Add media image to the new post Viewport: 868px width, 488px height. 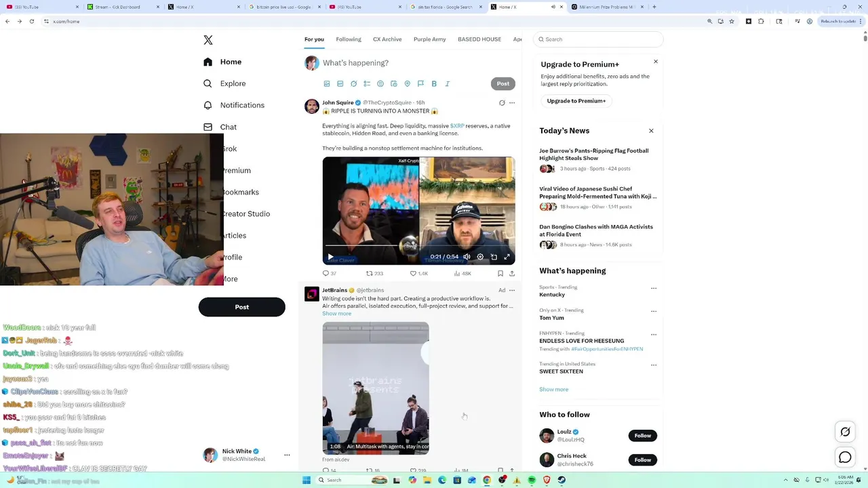327,84
